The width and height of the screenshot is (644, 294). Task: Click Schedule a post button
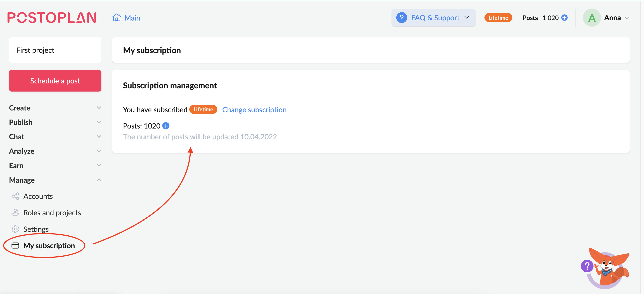click(x=55, y=81)
